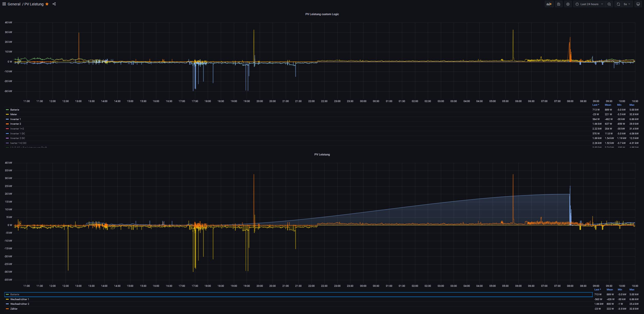Image resolution: width=644 pixels, height=314 pixels.
Task: Open the dashboards grid icon next to General
Action: 4,4
